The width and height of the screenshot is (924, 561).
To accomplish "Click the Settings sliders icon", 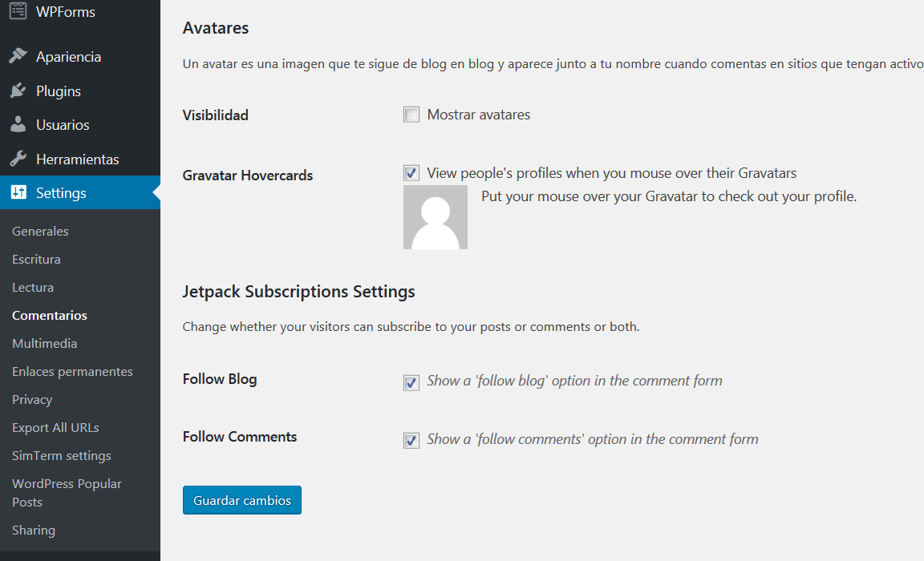I will point(18,192).
